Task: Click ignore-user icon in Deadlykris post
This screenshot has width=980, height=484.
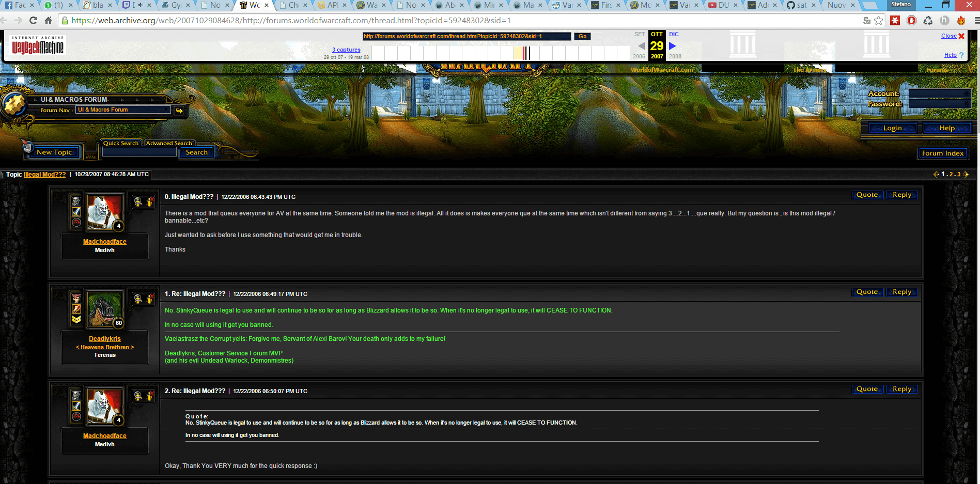Action: [x=150, y=299]
